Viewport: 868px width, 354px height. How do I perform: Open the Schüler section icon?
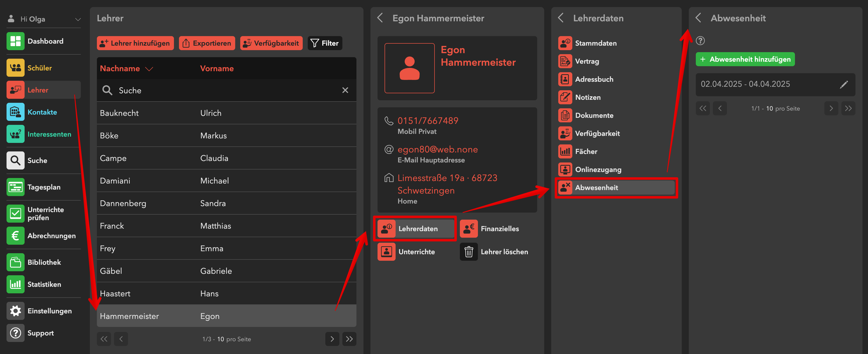click(x=15, y=68)
